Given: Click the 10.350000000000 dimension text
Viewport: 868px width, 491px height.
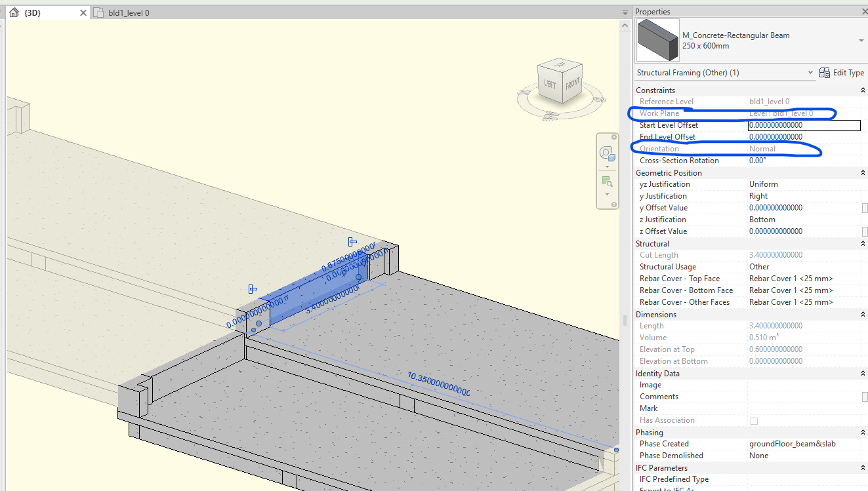Looking at the screenshot, I should [439, 385].
